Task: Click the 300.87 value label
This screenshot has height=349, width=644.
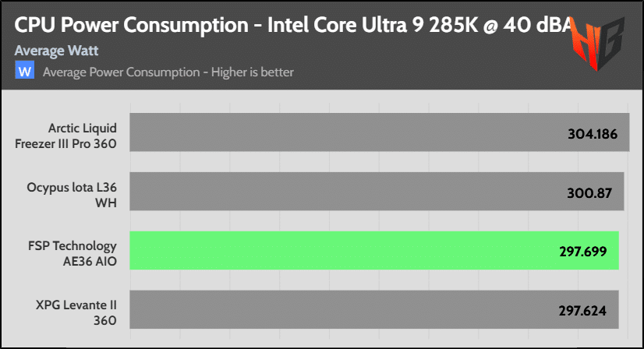Action: (589, 193)
